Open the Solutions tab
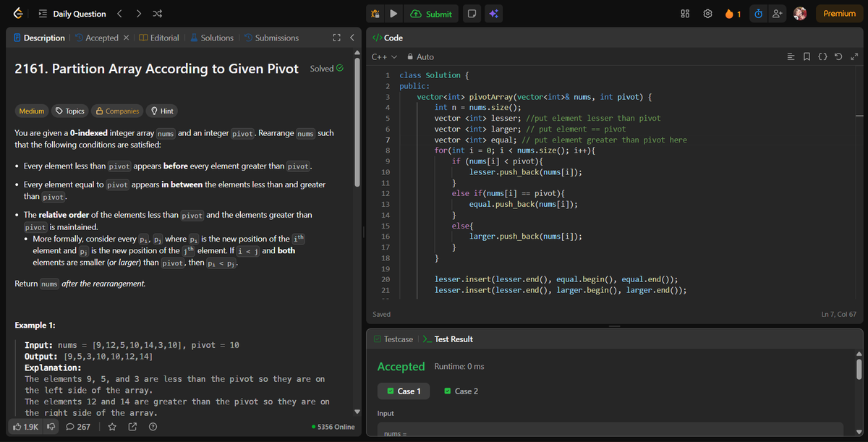 [212, 38]
